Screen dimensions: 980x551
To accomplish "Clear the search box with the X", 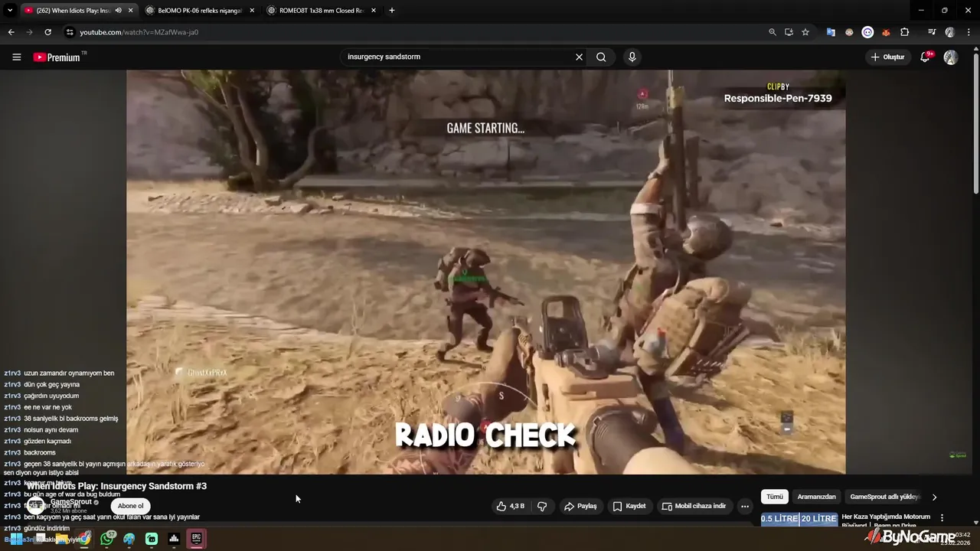I will [579, 57].
